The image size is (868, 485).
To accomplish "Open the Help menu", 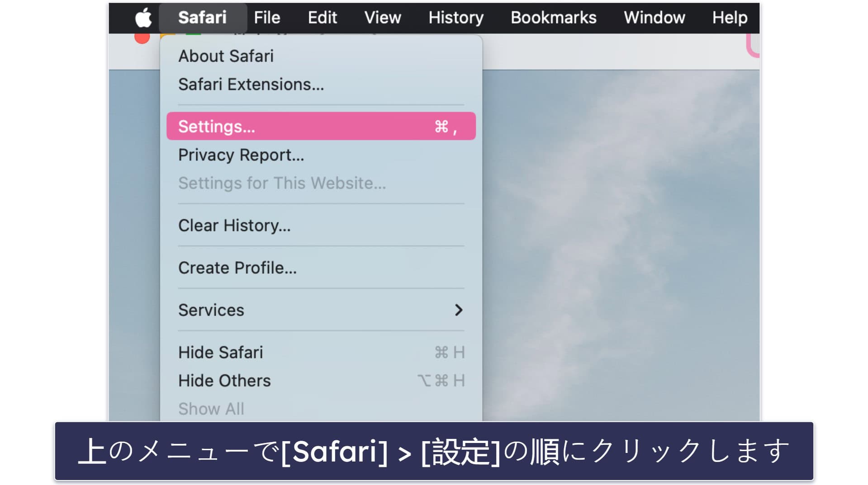I will (x=730, y=18).
